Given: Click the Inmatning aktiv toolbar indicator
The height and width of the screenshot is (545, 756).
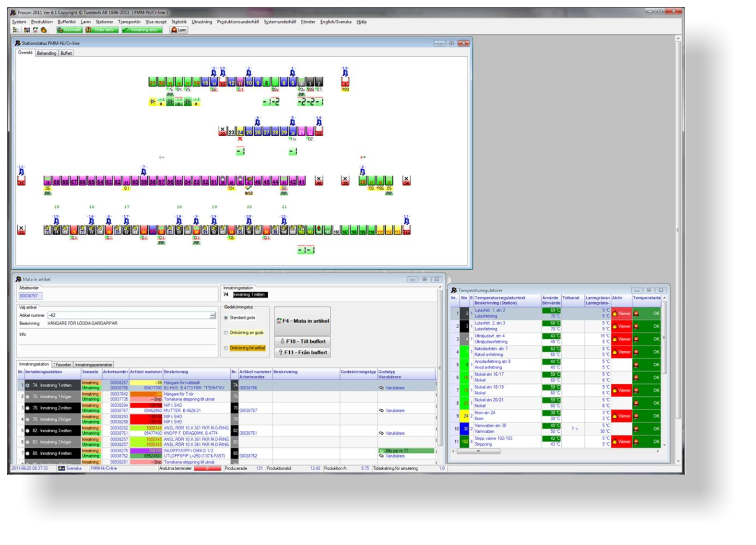Looking at the screenshot, I should pyautogui.click(x=142, y=30).
